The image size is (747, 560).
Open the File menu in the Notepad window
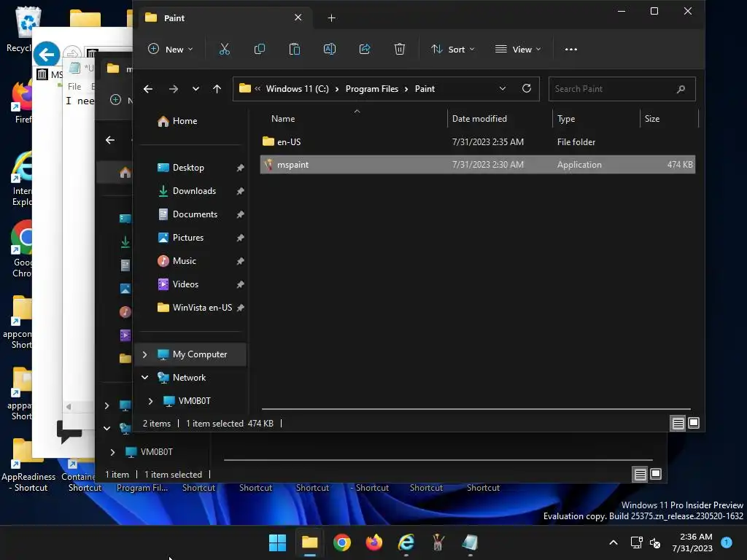click(x=74, y=87)
